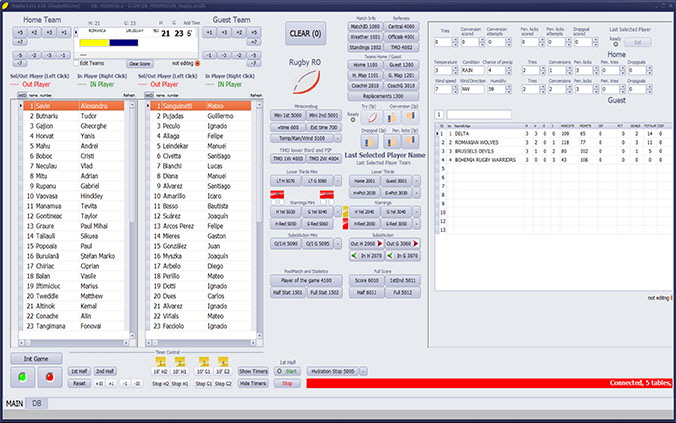Image resolution: width=676 pixels, height=423 pixels.
Task: Click Out G 3060 substitution button
Action: click(402, 244)
